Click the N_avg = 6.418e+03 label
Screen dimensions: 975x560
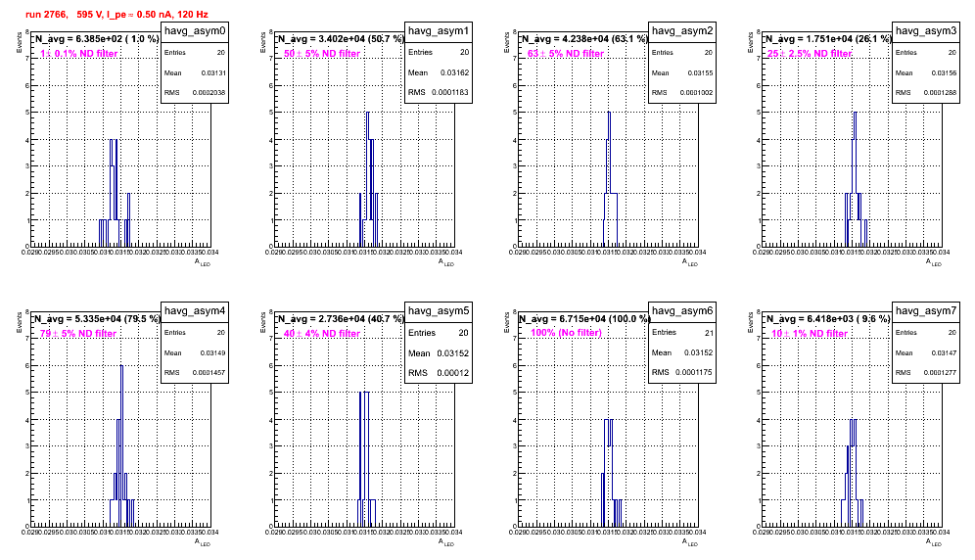pos(827,318)
